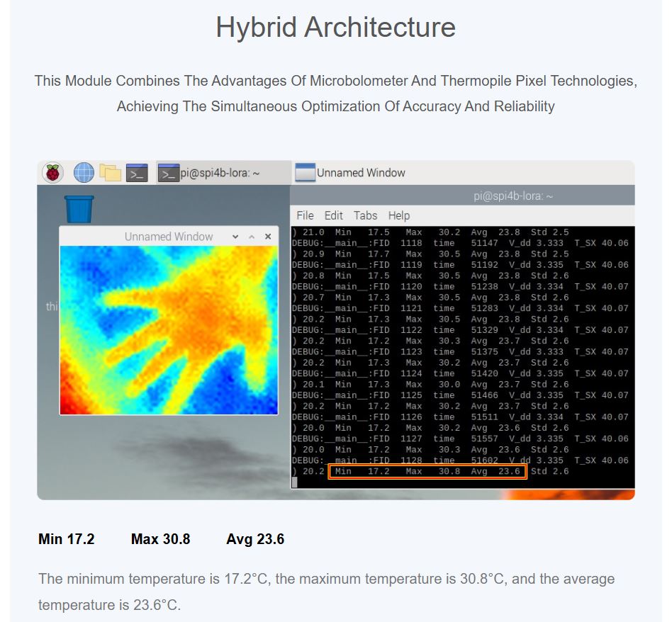This screenshot has height=622, width=672.
Task: Open the Raspberry Pi applications menu
Action: click(53, 172)
